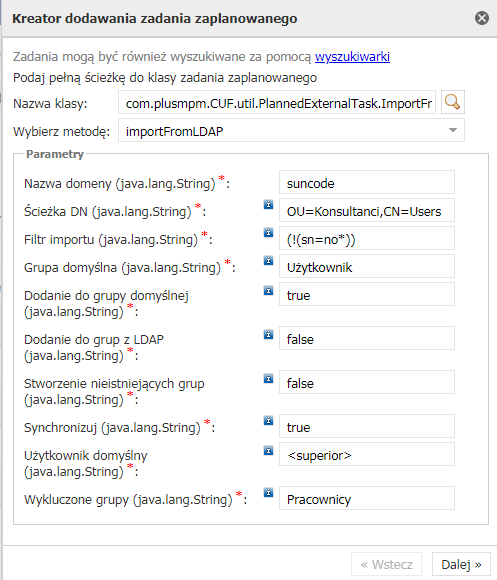Click info icon for Grupa domyślna parameter
497x580 pixels.
coord(268,260)
